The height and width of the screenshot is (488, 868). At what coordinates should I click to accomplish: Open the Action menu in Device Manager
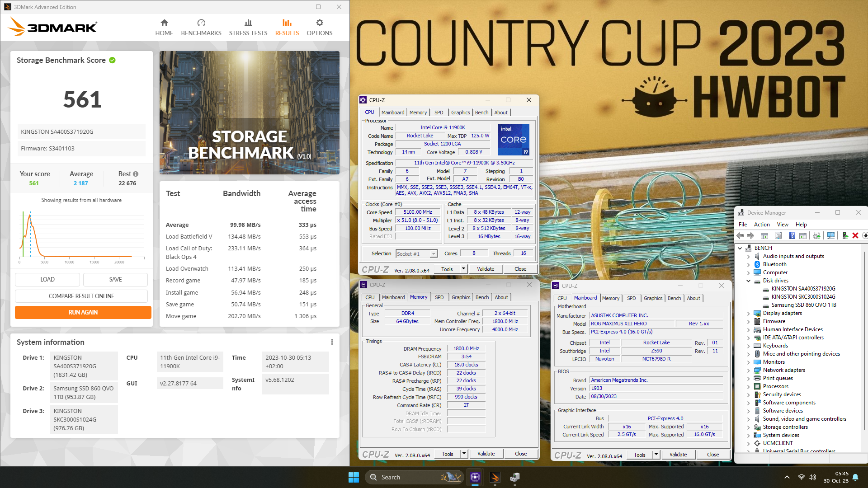tap(761, 225)
